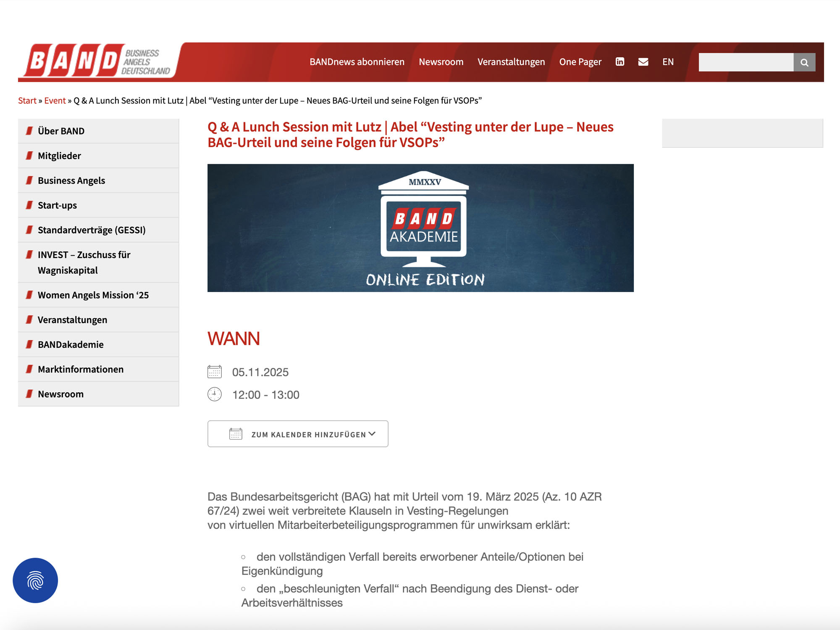Click the clock icon beside 12:00 - 13:00
840x630 pixels.
pyautogui.click(x=215, y=394)
